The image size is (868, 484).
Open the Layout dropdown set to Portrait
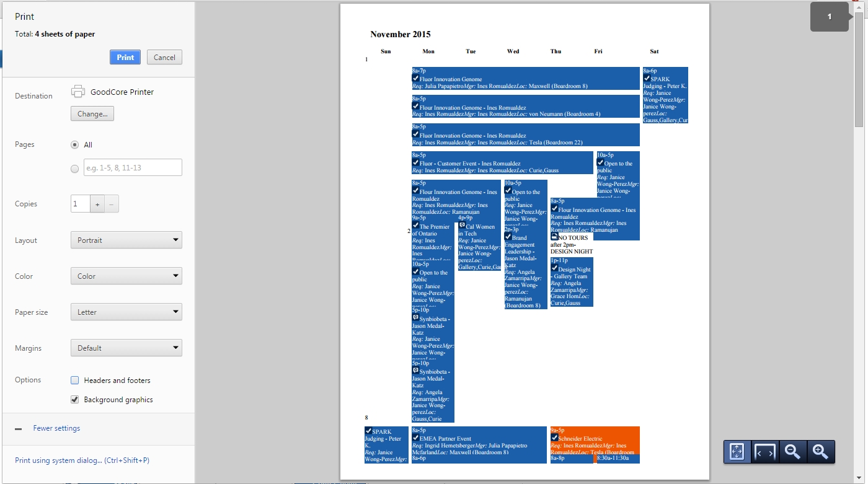click(126, 240)
